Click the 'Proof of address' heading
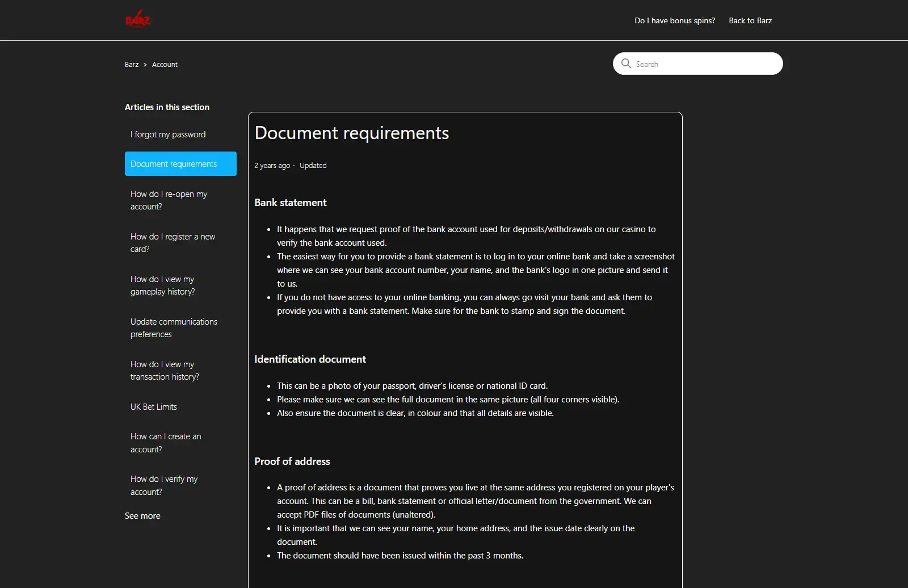 292,461
